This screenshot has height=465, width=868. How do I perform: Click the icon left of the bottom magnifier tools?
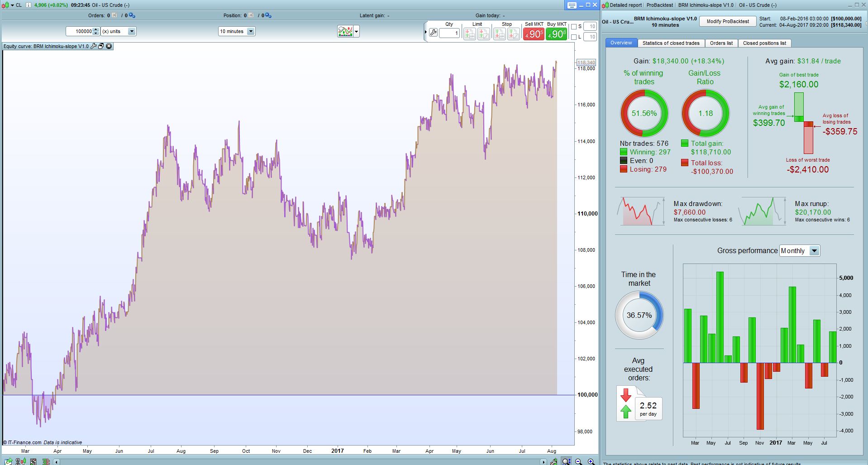click(554, 462)
